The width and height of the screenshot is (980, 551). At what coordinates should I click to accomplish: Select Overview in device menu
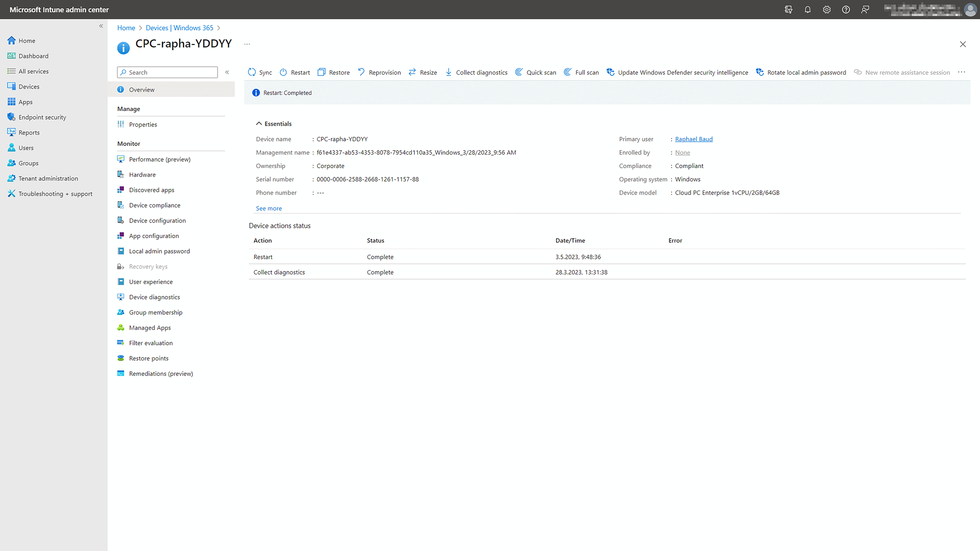click(x=171, y=90)
